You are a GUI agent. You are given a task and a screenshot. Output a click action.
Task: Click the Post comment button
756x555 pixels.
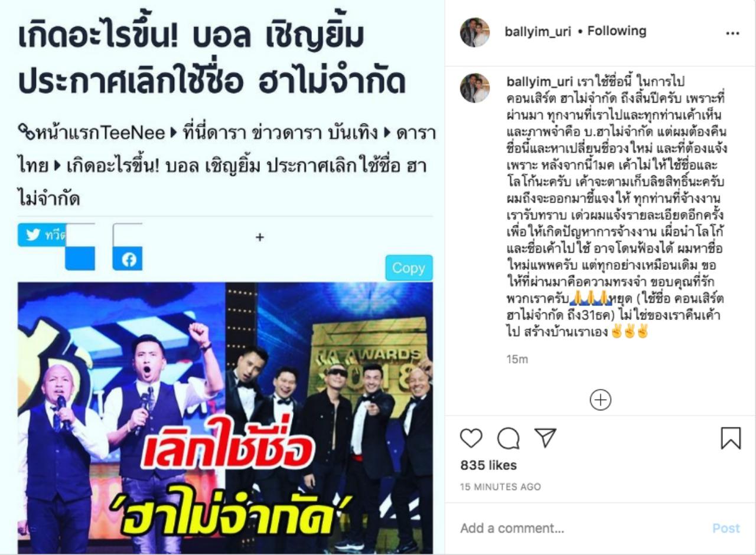click(x=725, y=528)
